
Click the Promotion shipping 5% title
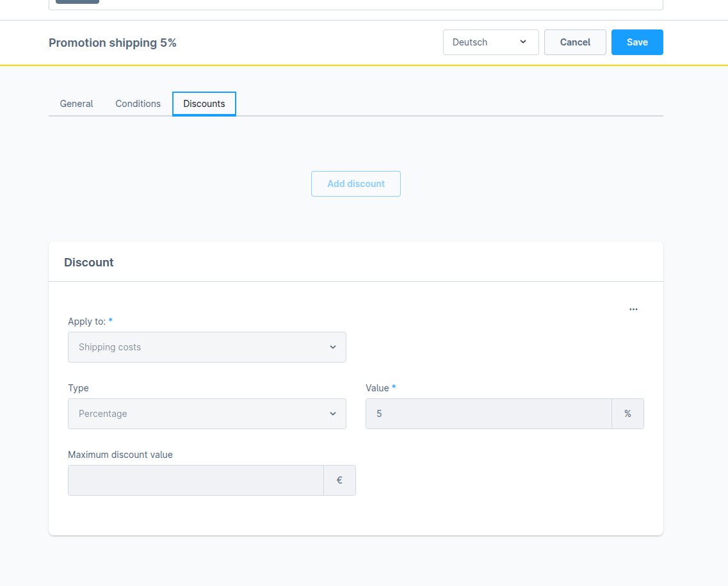pos(113,43)
